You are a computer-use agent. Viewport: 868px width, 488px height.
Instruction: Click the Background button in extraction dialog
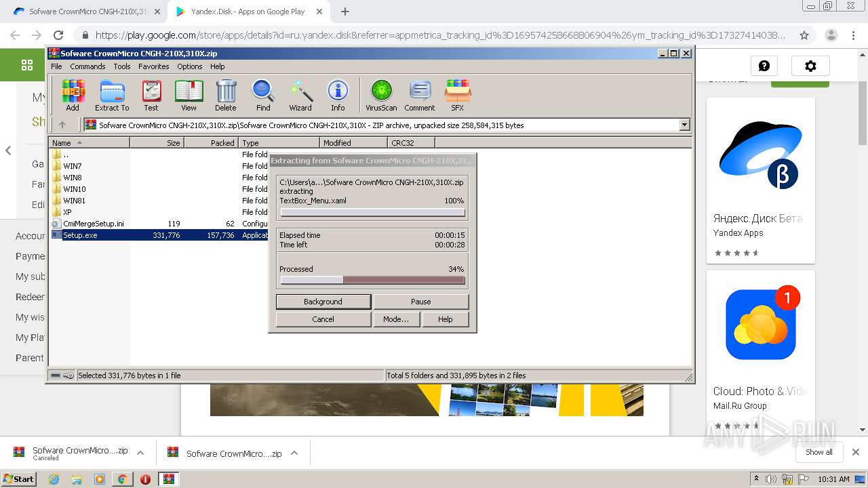click(x=323, y=302)
